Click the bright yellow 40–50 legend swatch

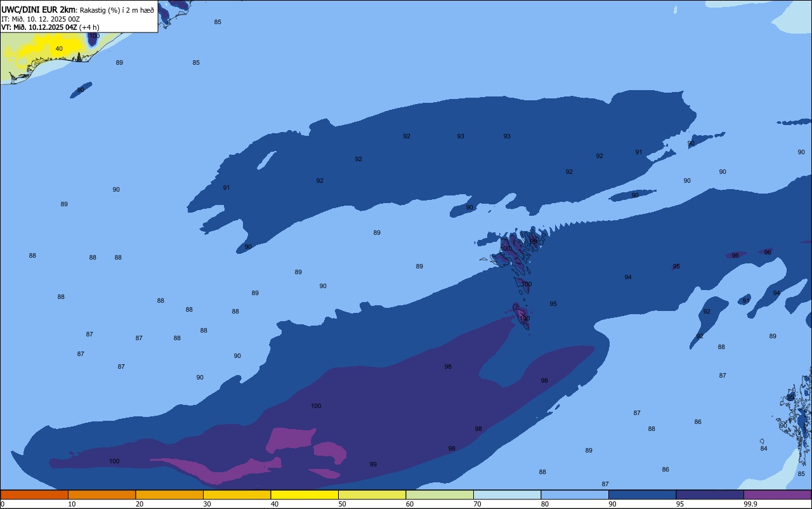pos(304,494)
